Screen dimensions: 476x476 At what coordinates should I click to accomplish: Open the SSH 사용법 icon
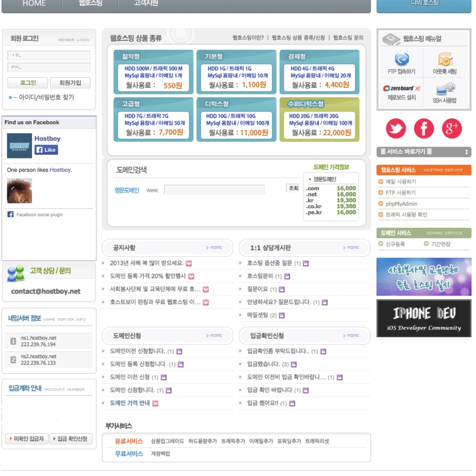pyautogui.click(x=445, y=92)
